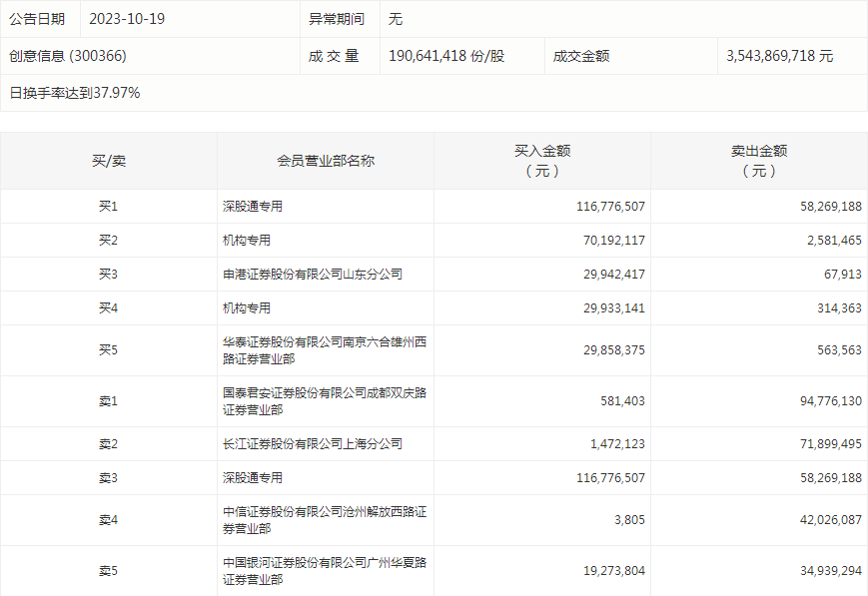Click sell amount 34,939,294
868x596 pixels.
831,571
